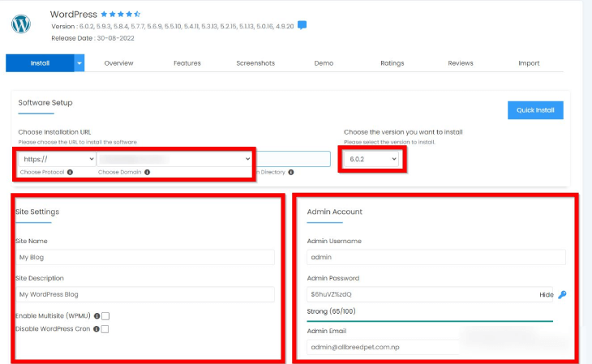Viewport: 592px width, 364px height.
Task: Open the https:// protocol dropdown
Action: point(58,159)
